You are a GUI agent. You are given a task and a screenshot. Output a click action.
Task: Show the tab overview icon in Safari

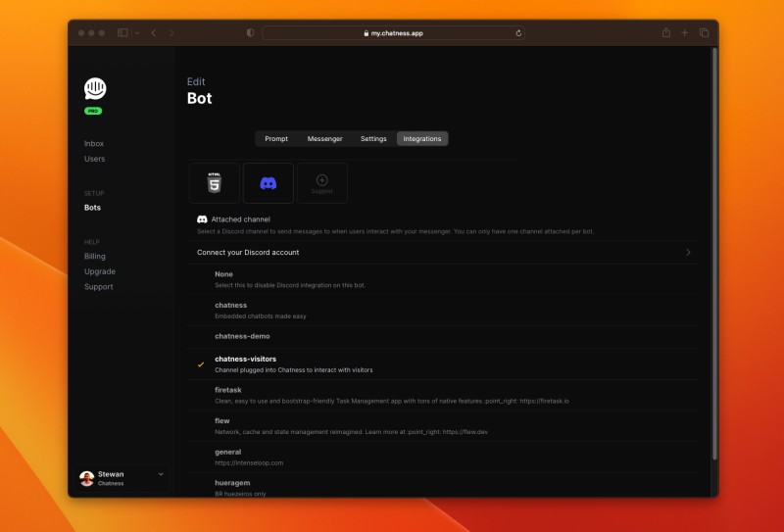704,33
